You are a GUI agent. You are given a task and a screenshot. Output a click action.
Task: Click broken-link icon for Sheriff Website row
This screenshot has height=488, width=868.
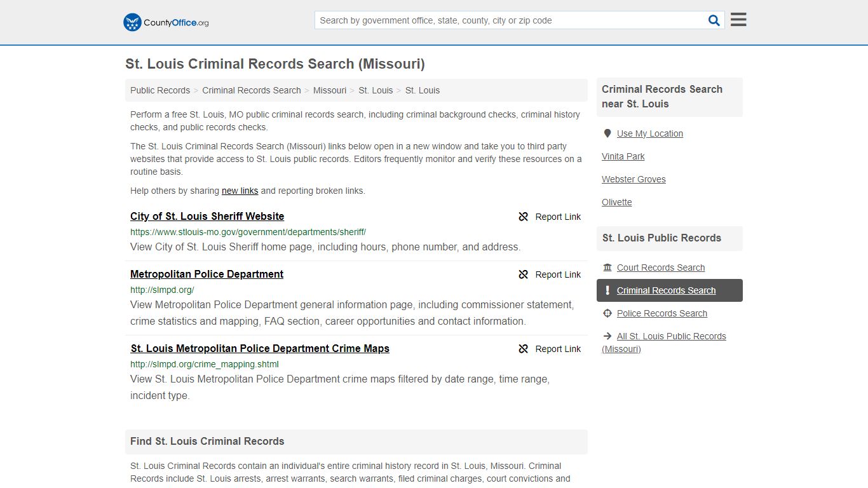click(x=524, y=217)
